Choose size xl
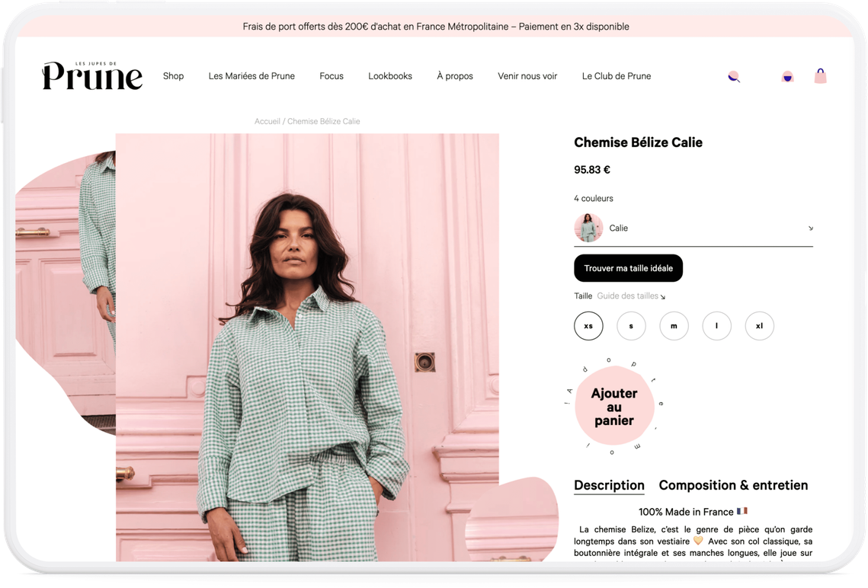The width and height of the screenshot is (868, 588). [x=760, y=326]
